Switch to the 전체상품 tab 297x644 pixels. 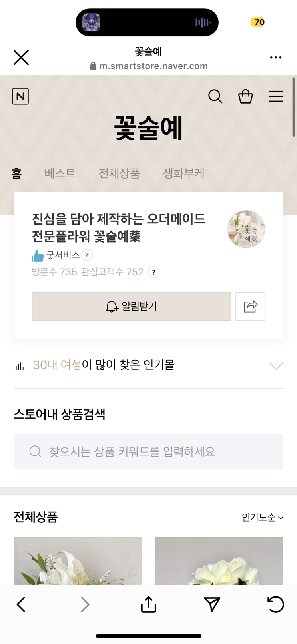point(119,173)
